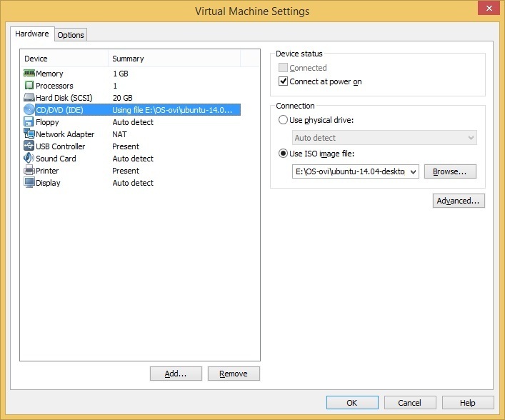Open the Advanced settings dialog
505x420 pixels.
pyautogui.click(x=459, y=201)
